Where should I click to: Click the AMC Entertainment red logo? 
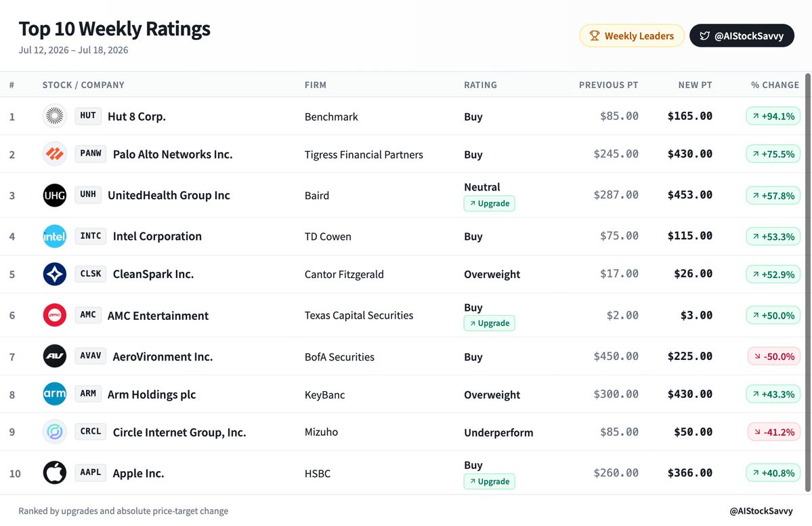point(54,315)
